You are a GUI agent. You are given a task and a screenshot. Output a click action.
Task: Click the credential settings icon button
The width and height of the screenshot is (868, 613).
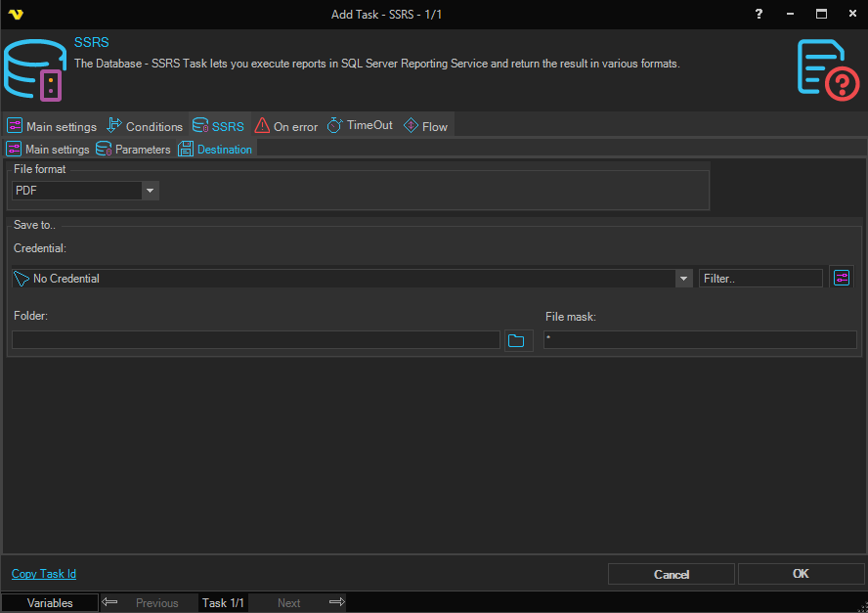pos(841,278)
